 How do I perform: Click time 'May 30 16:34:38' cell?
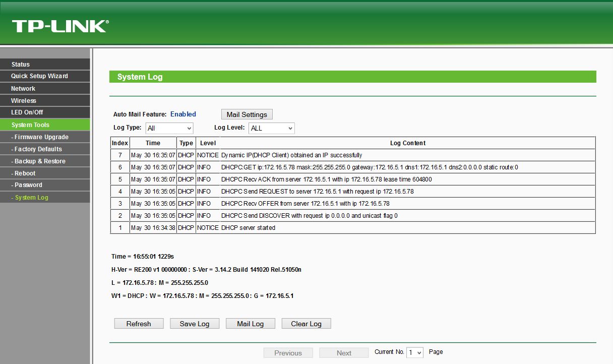(x=153, y=227)
